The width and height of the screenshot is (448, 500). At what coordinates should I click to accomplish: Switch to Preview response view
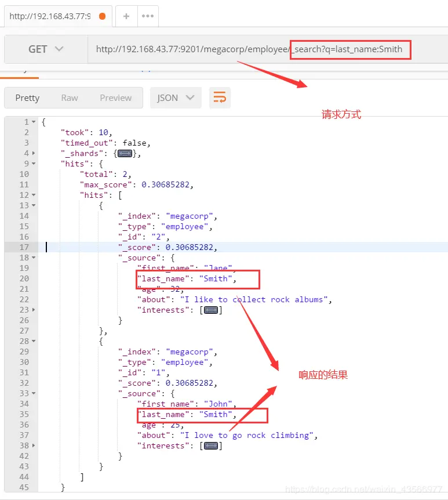tap(116, 98)
